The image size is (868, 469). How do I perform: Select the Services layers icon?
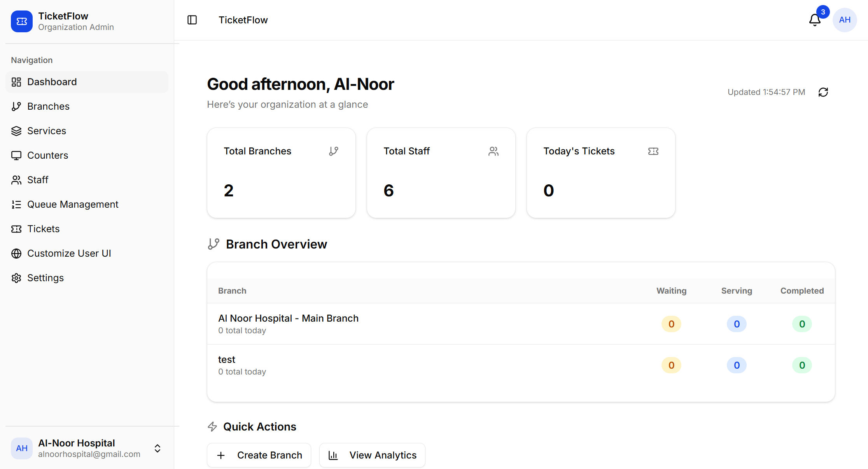pyautogui.click(x=16, y=131)
